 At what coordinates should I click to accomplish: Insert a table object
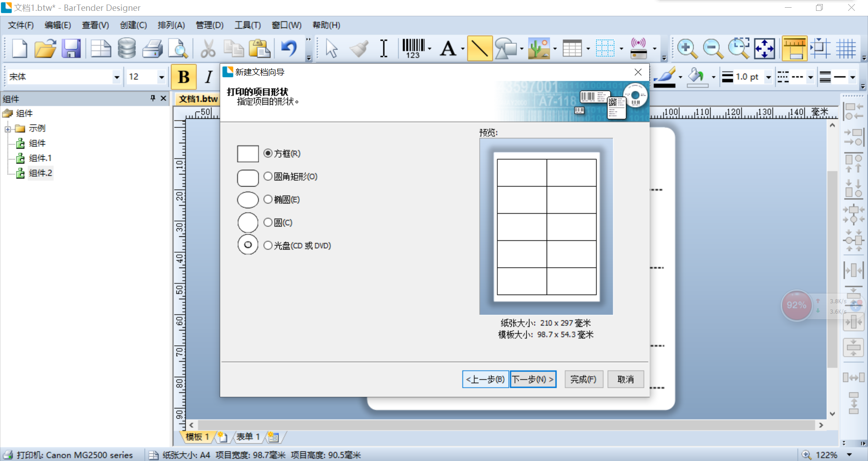[572, 48]
